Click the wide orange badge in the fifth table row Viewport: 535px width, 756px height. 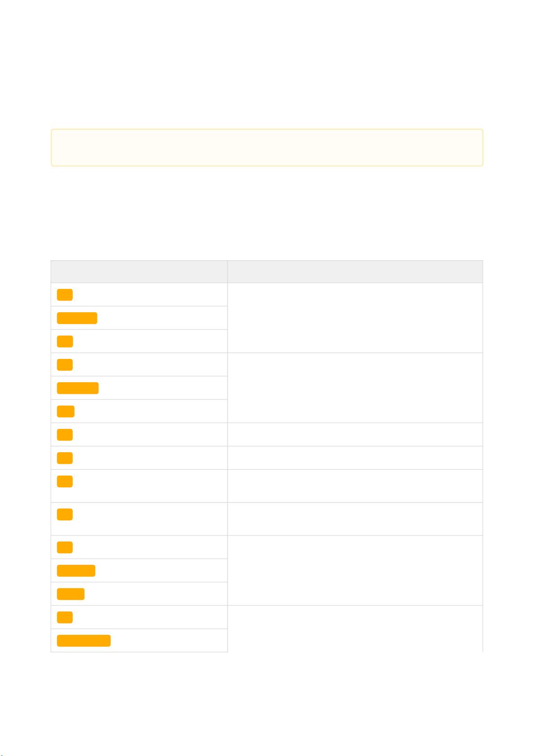click(78, 388)
